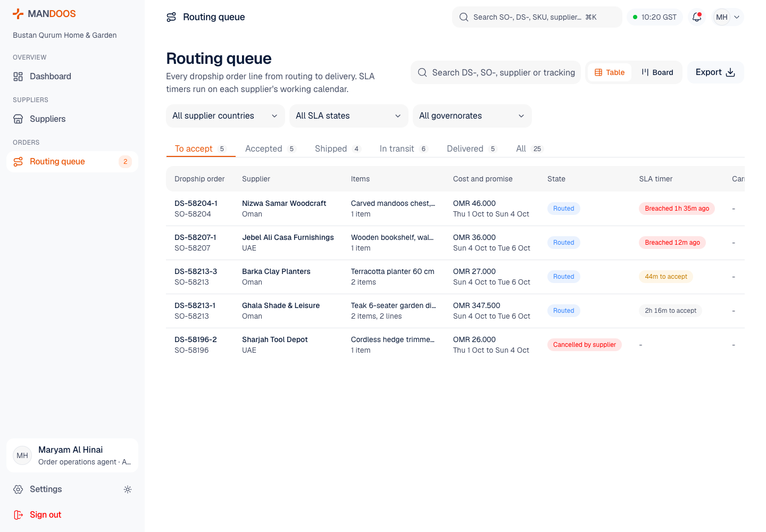Click the magnifier icon in queue search
Viewport: 766px width, 532px height.
(422, 72)
